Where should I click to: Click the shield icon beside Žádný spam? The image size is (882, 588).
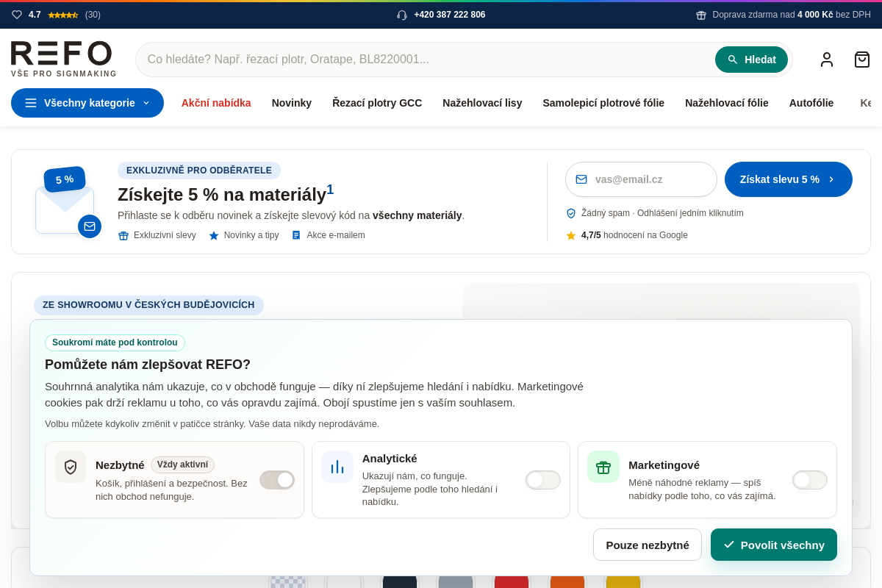571,213
